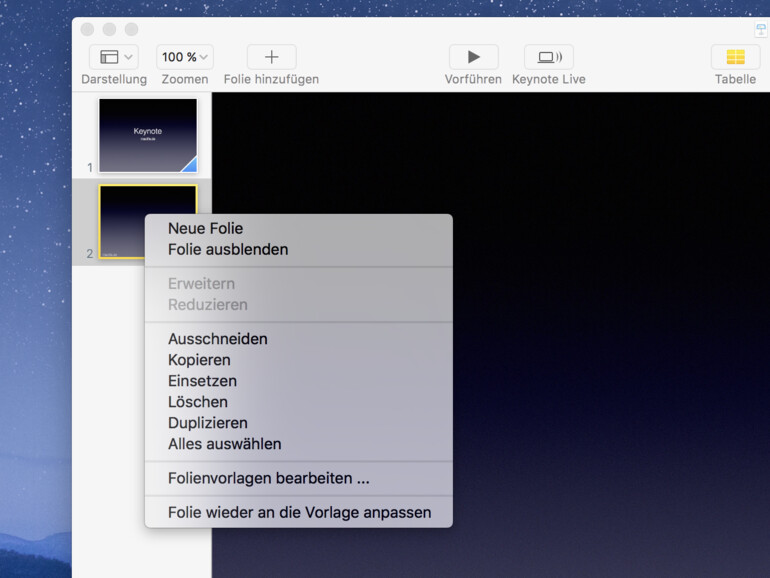The image size is (770, 578).
Task: Choose Duplizieren from the context menu
Action: [x=299, y=423]
